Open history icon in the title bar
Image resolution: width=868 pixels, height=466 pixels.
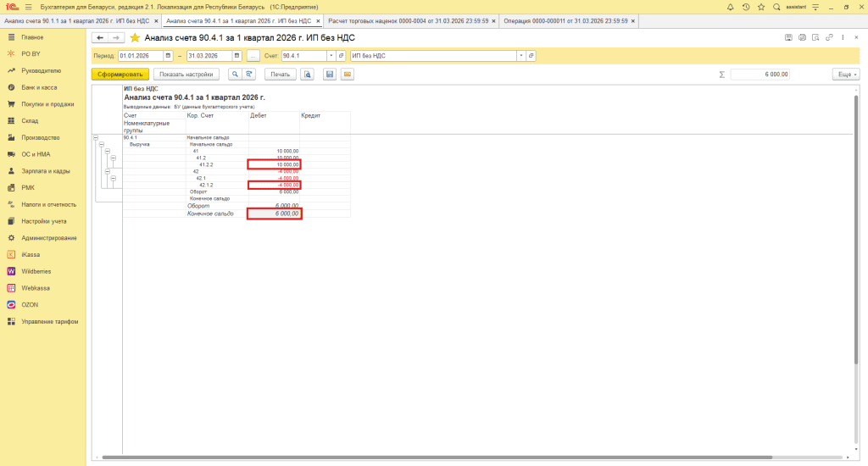[x=746, y=7]
